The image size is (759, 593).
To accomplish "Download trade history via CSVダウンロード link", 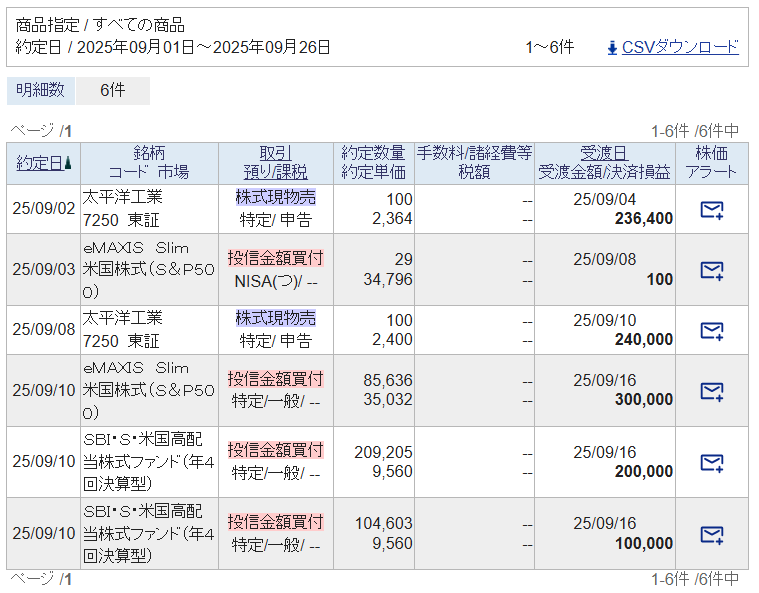I will coord(680,47).
